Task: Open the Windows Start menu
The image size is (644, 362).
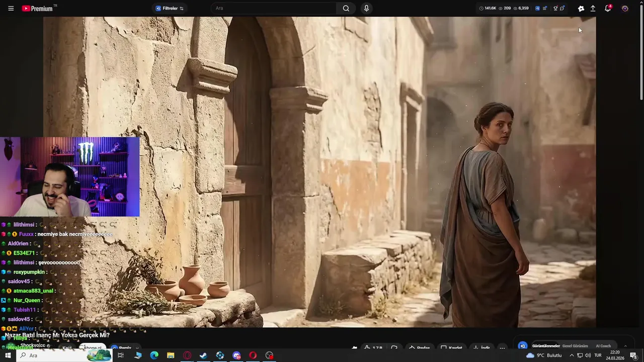Action: (8, 355)
